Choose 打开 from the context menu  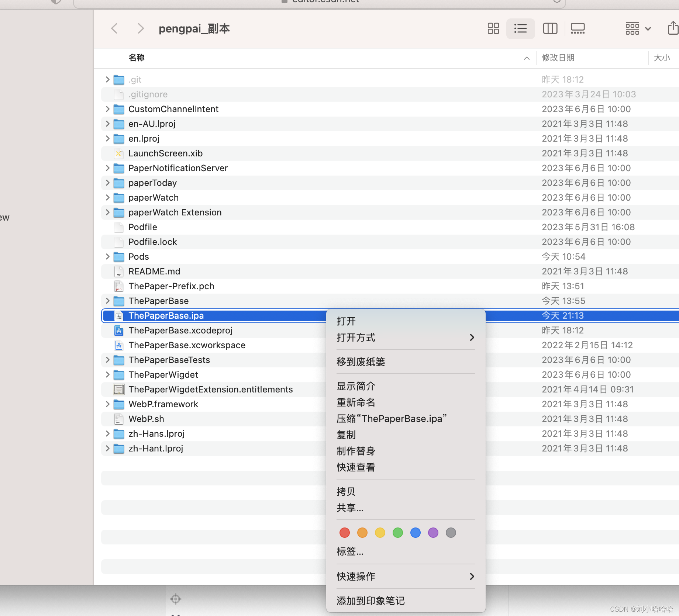406,321
